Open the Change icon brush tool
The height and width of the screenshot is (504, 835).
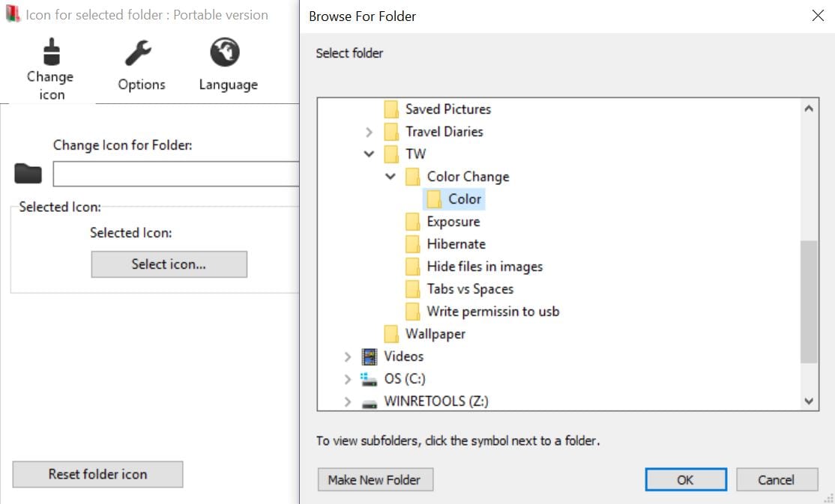[x=51, y=52]
